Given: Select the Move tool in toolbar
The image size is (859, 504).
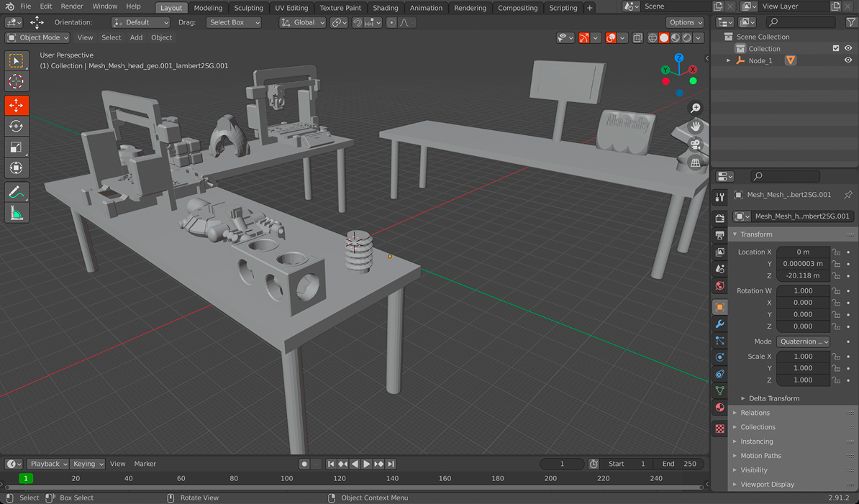Looking at the screenshot, I should (x=16, y=105).
